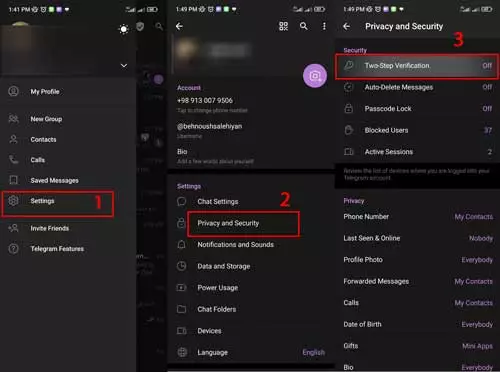This screenshot has width=500, height=372.
Task: Change Forwarded Messages privacy setting
Action: coord(417,281)
